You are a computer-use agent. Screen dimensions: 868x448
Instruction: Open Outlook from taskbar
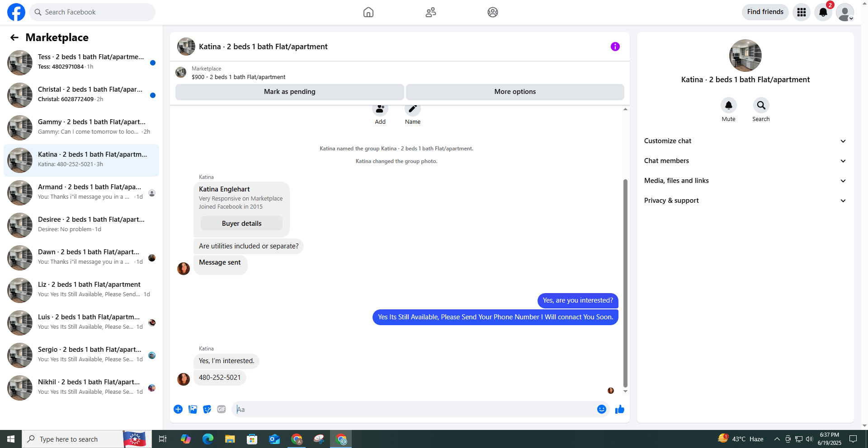click(x=274, y=439)
